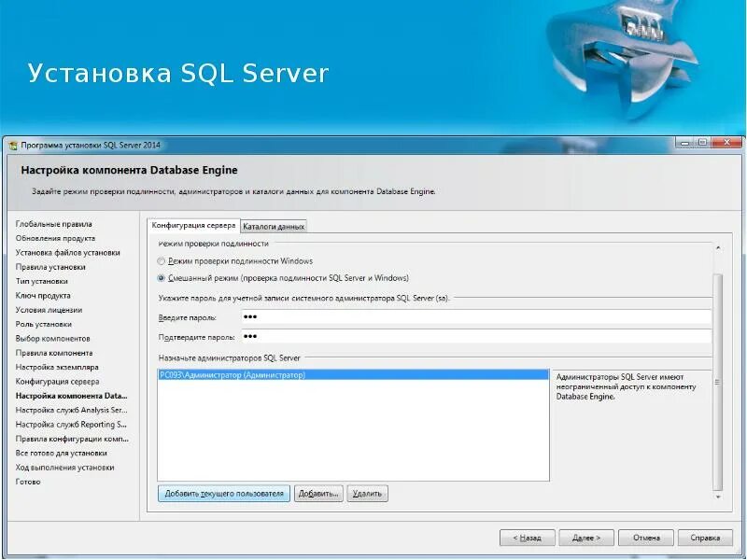Select Mixed Mode authentication radio button

click(161, 277)
